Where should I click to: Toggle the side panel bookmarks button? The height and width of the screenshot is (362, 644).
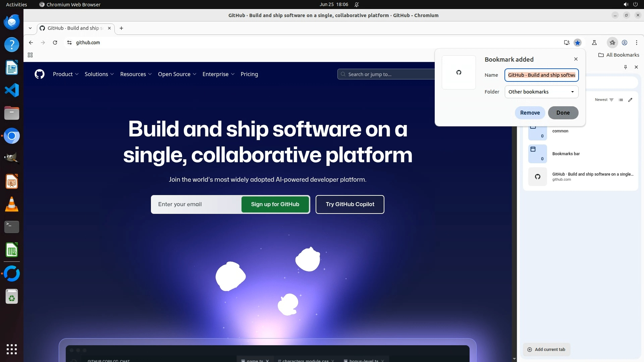click(612, 43)
